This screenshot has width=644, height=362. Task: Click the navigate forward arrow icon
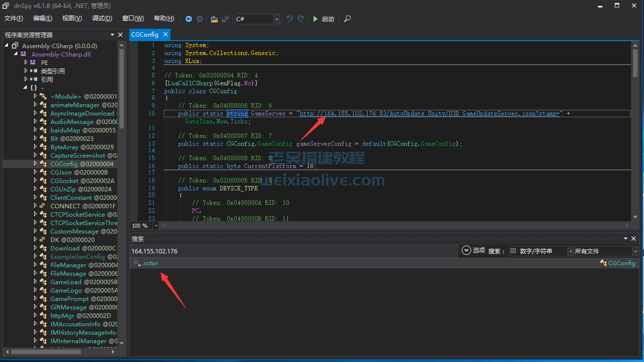click(x=200, y=19)
